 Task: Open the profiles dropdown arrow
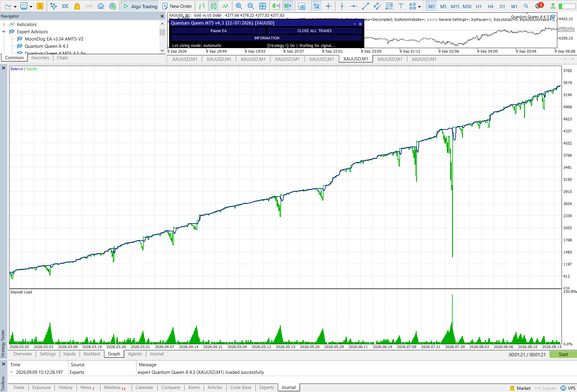click(31, 7)
